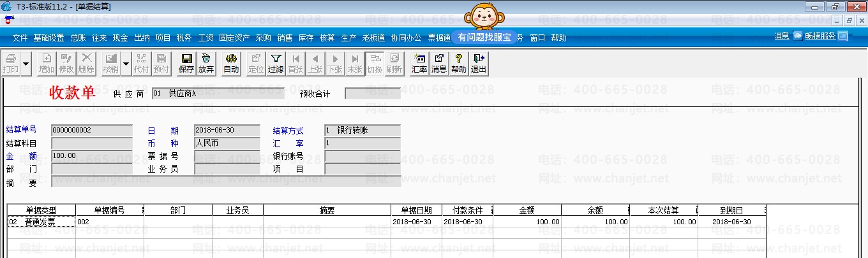868x258 pixels.
Task: Click the 打印 (Print) toolbar icon
Action: pos(11,63)
